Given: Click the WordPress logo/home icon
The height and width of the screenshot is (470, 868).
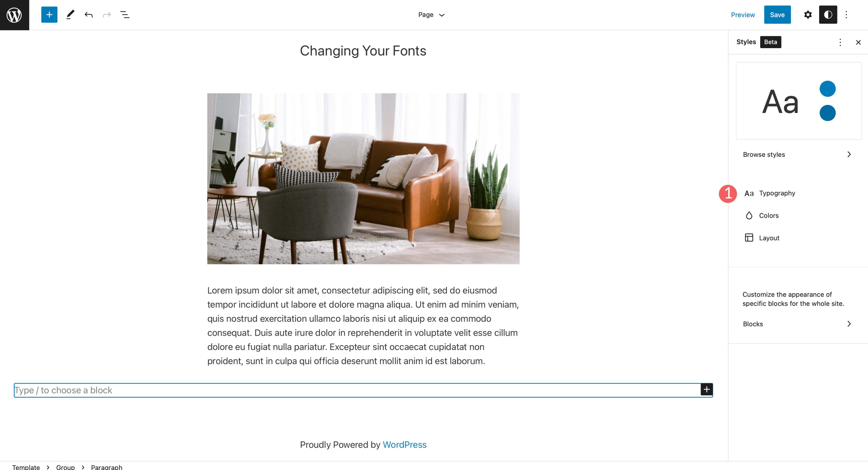Looking at the screenshot, I should coord(14,14).
